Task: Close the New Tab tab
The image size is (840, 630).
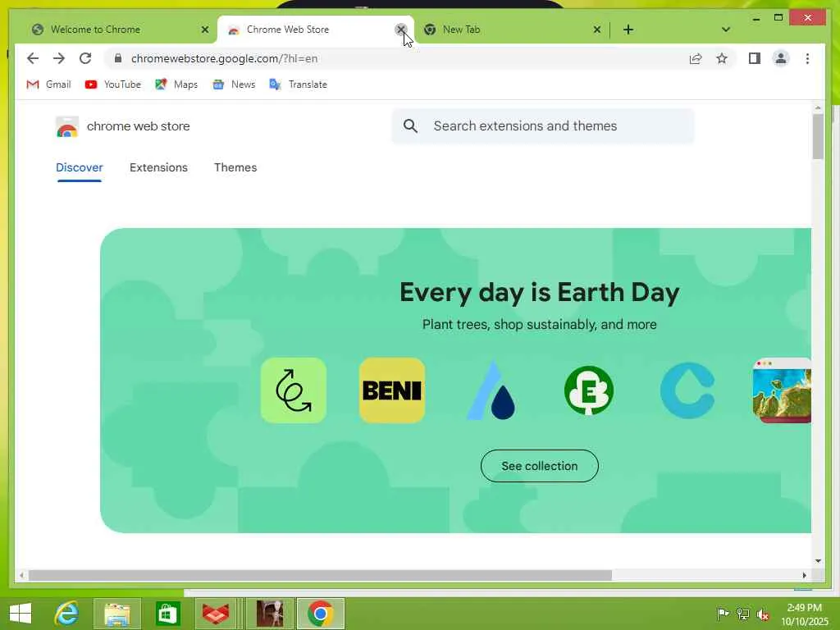Action: pos(597,30)
